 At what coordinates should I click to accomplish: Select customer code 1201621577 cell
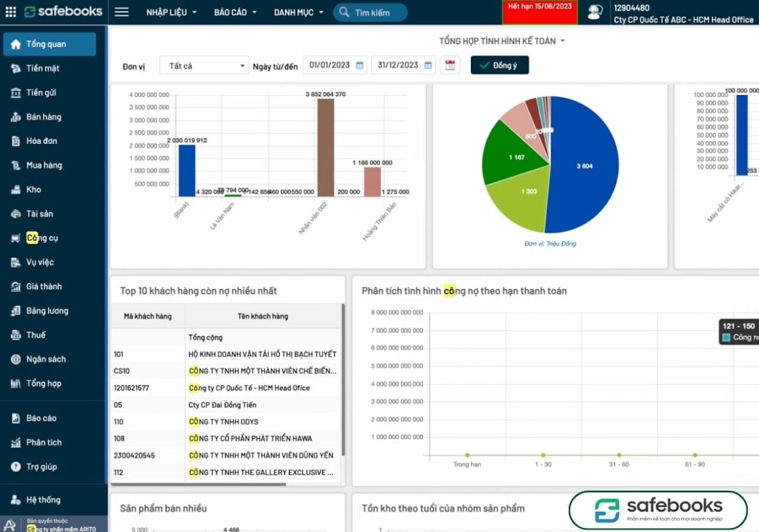pyautogui.click(x=148, y=388)
